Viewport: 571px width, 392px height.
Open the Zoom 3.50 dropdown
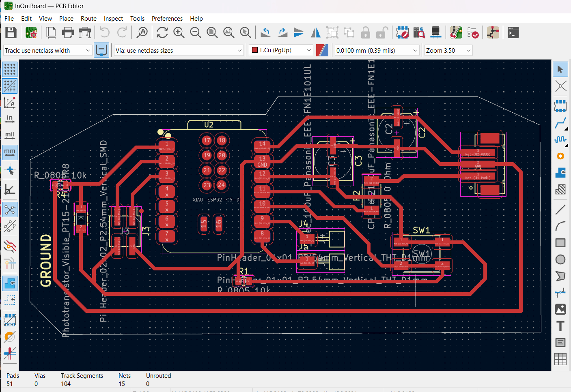[x=448, y=51]
